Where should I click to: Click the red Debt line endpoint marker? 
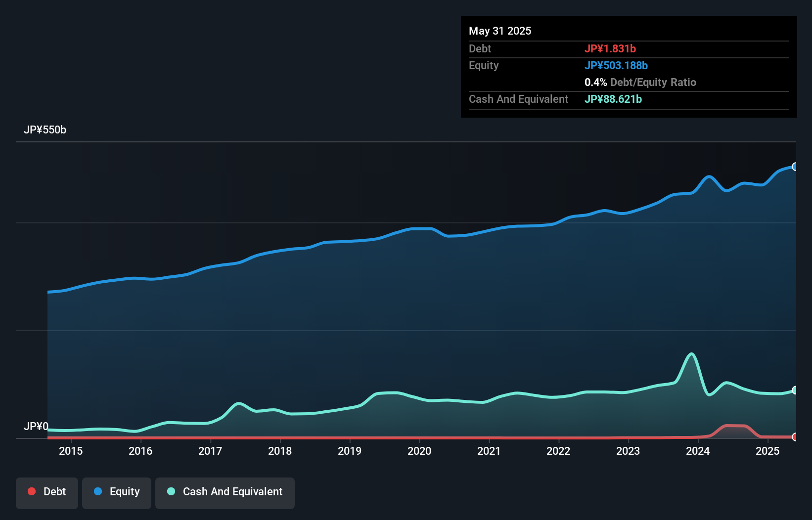tap(795, 437)
